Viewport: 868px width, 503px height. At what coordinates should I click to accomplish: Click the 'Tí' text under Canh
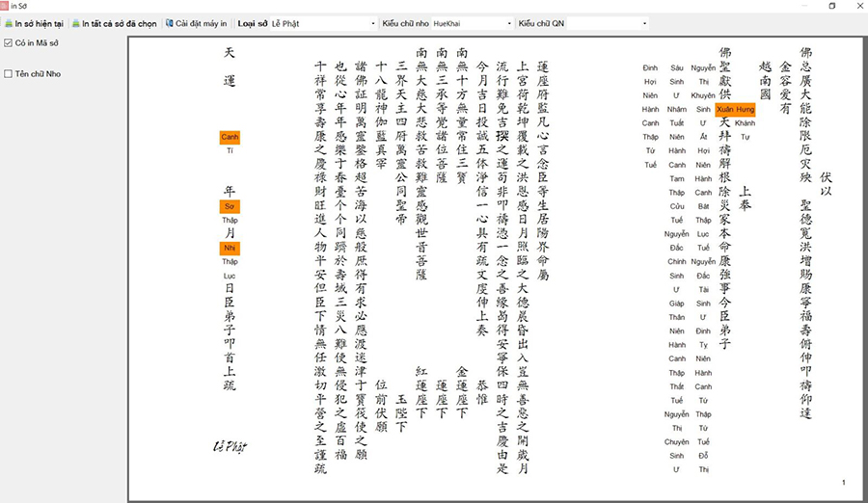(230, 150)
